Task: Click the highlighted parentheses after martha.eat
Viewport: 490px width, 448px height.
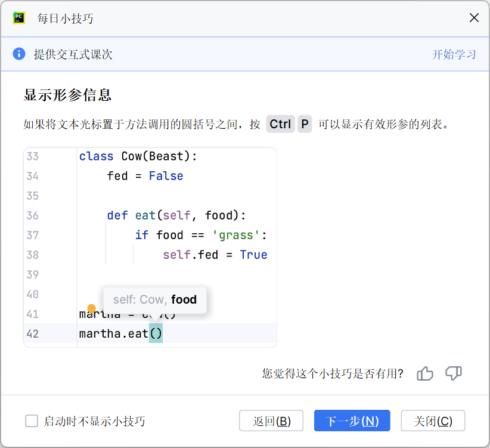Action: 156,334
